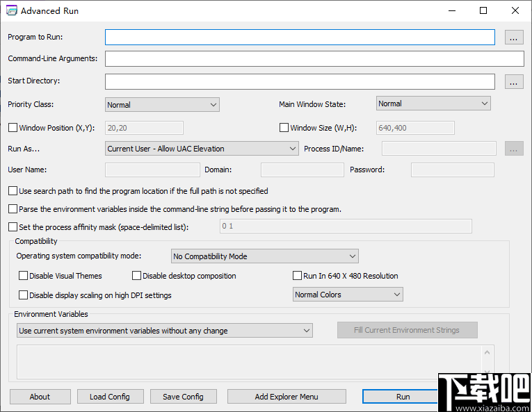532x412 pixels.
Task: Open the Normal Colors dropdown
Action: click(348, 295)
